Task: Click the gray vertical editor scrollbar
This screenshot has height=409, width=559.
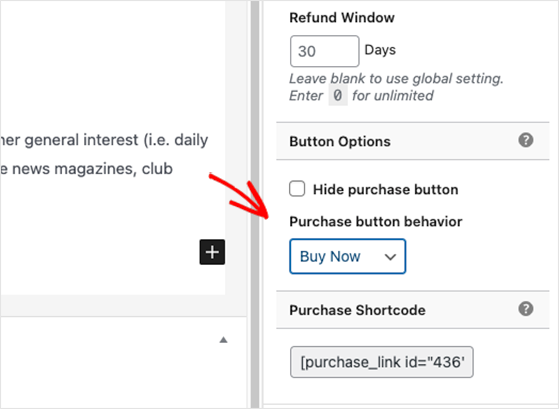Action: tap(255, 204)
